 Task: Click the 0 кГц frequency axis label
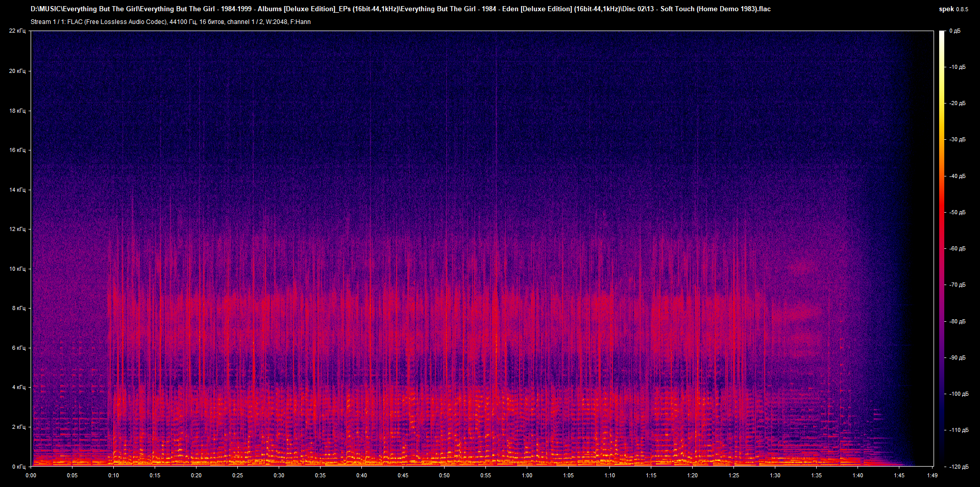[19, 467]
